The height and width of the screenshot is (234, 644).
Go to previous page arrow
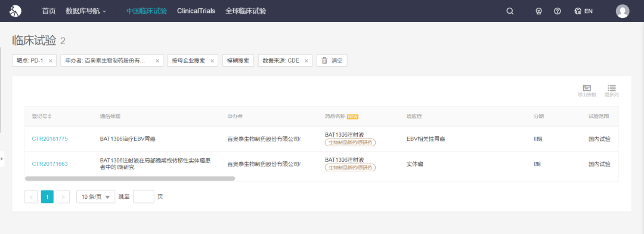(x=31, y=196)
